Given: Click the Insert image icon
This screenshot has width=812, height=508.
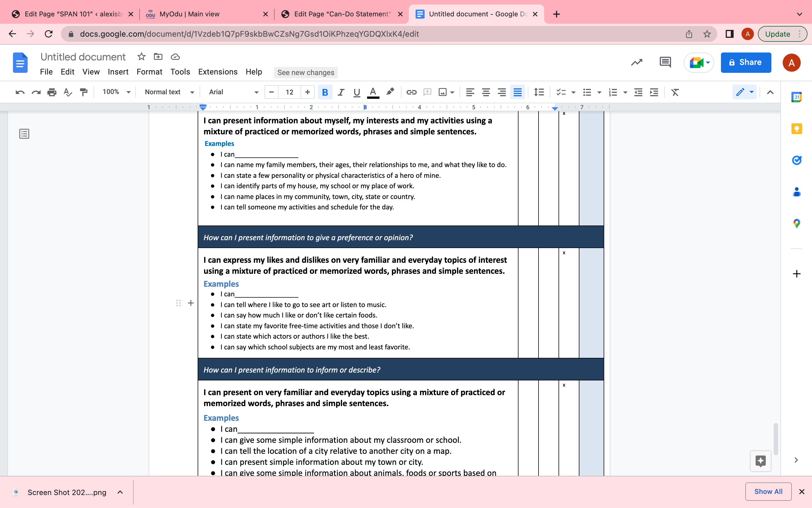Looking at the screenshot, I should [443, 92].
